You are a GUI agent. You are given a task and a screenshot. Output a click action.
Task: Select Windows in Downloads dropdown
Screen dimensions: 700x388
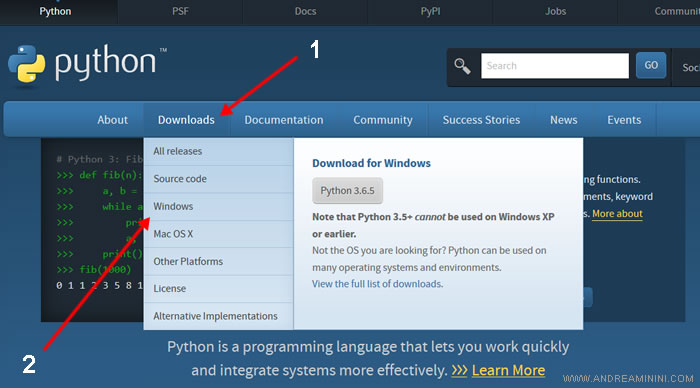tap(218, 207)
